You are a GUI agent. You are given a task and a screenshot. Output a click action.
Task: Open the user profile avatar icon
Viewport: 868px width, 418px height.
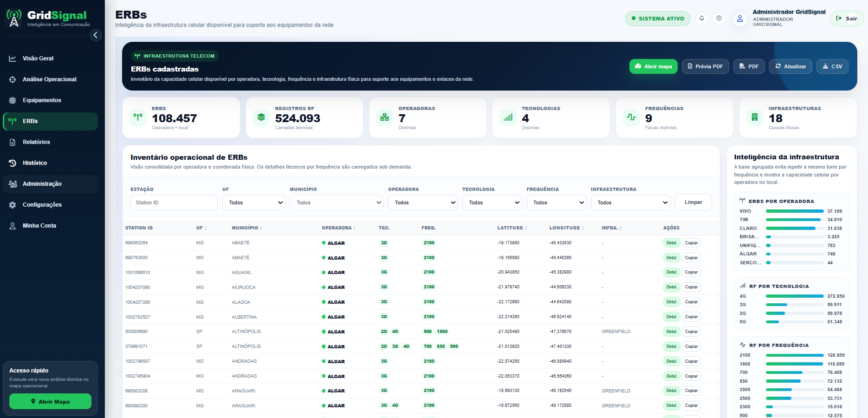pos(740,19)
